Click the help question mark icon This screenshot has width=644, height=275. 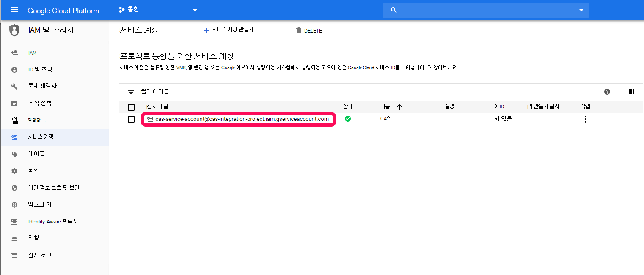click(607, 92)
